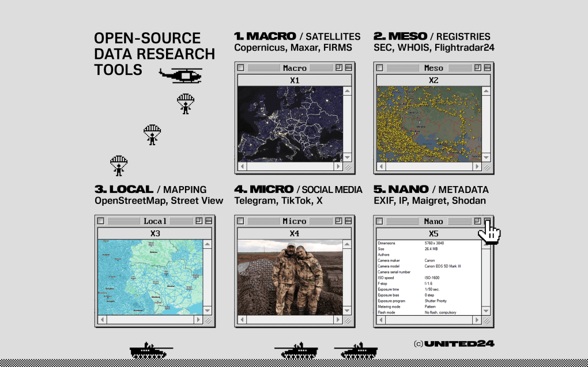The image size is (588, 367).
Task: Open the night satellite image of Europe
Action: pyautogui.click(x=290, y=124)
